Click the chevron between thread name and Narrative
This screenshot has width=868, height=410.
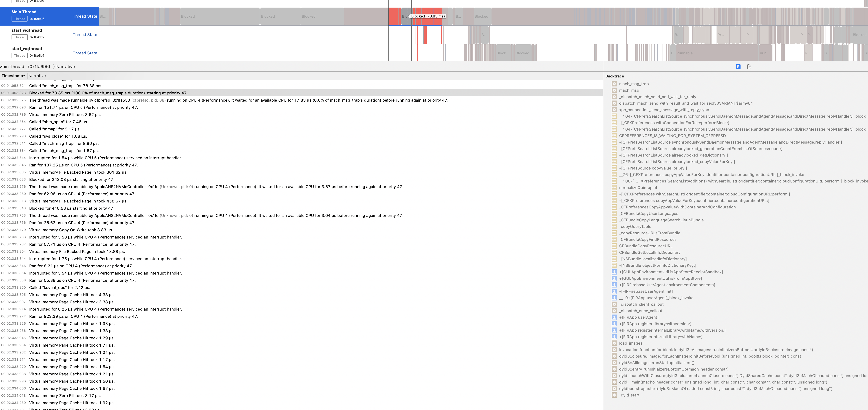[x=54, y=66]
